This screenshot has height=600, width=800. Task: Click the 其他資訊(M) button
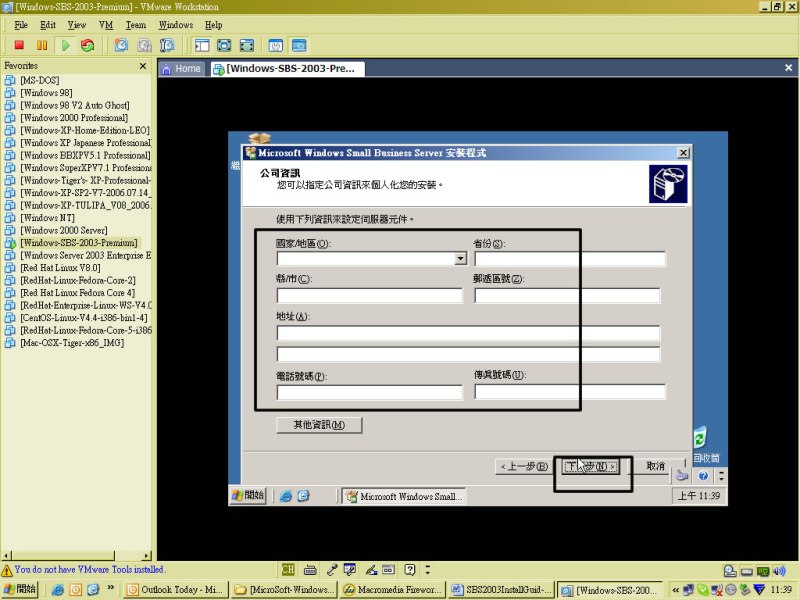[319, 425]
